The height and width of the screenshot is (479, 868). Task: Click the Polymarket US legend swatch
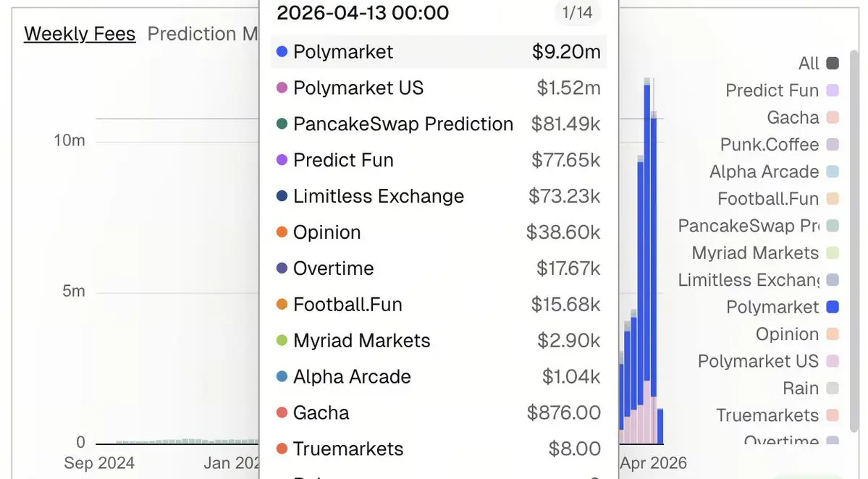pyautogui.click(x=832, y=361)
